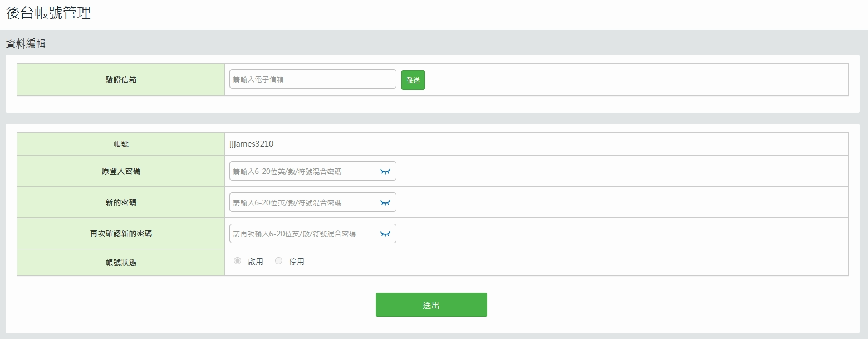Click into the 新的密碼 input box
Screen dimensions: 868x339
coord(303,202)
